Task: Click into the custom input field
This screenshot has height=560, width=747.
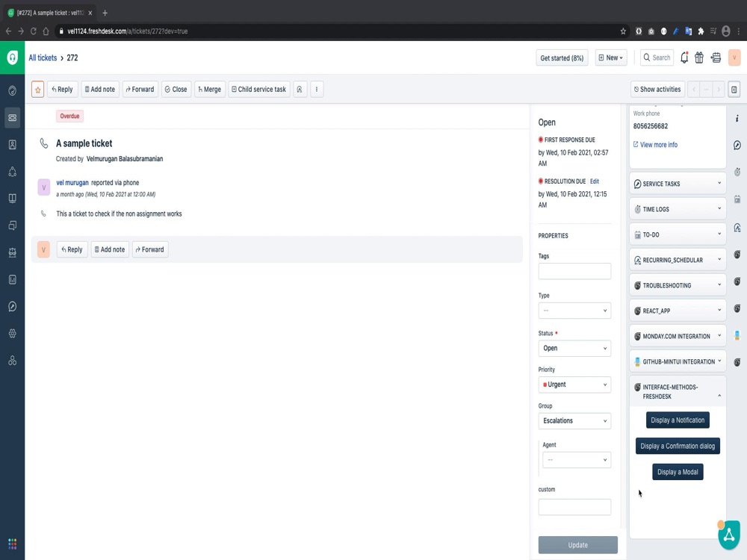Action: [x=574, y=507]
